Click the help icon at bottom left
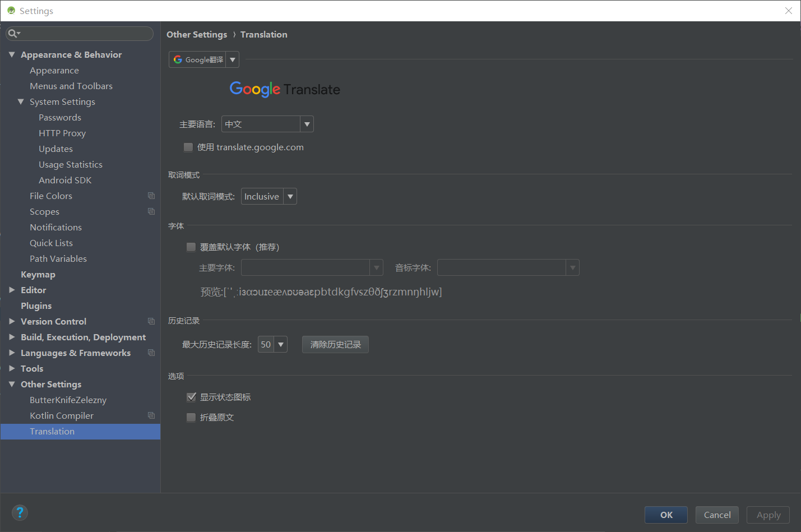The width and height of the screenshot is (801, 532). click(x=20, y=512)
